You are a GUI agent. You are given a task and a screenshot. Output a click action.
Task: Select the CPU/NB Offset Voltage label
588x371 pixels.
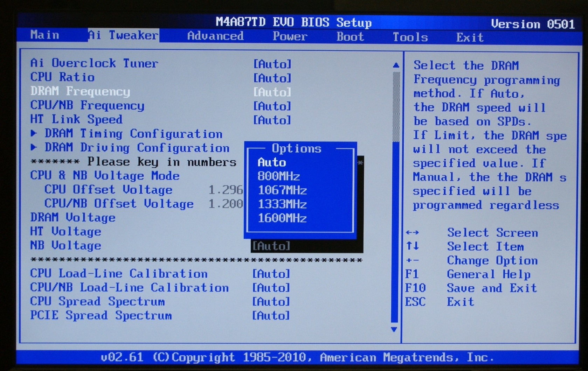119,204
